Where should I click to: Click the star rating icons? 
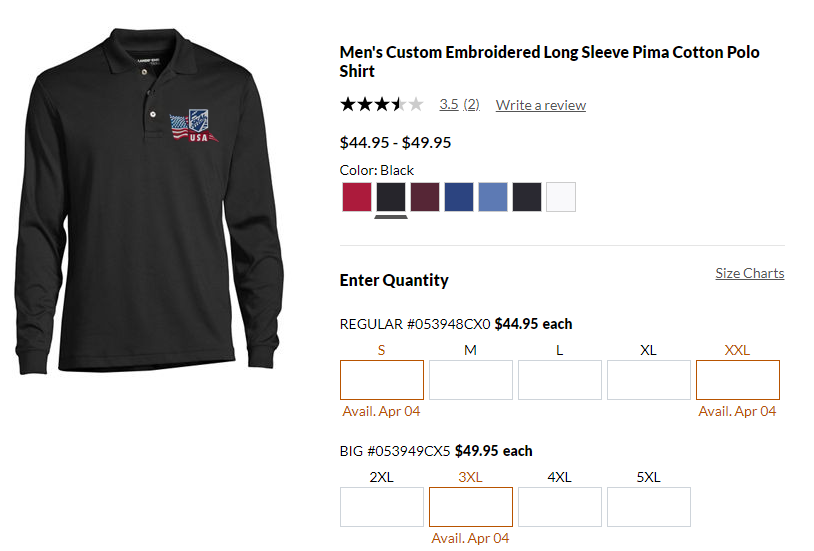pyautogui.click(x=381, y=104)
